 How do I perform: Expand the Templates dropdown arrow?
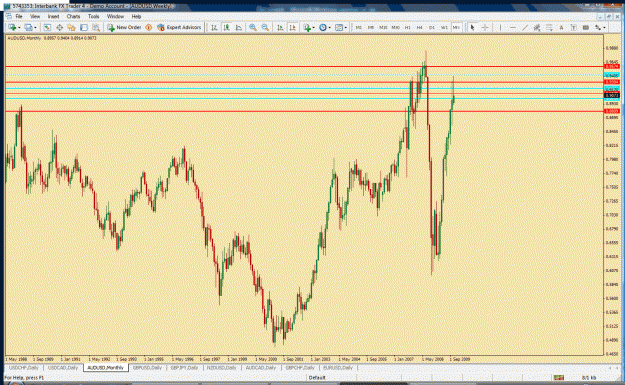(x=346, y=28)
